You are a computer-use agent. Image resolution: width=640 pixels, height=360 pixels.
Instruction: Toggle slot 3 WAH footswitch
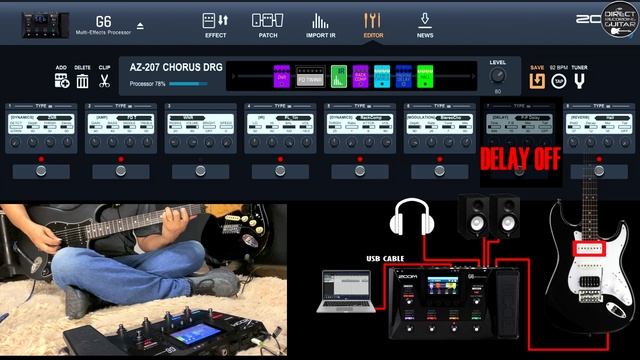[x=200, y=171]
